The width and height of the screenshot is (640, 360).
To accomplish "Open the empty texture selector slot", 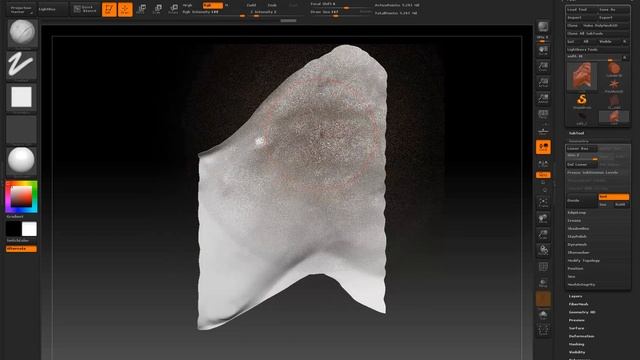I will [x=22, y=129].
